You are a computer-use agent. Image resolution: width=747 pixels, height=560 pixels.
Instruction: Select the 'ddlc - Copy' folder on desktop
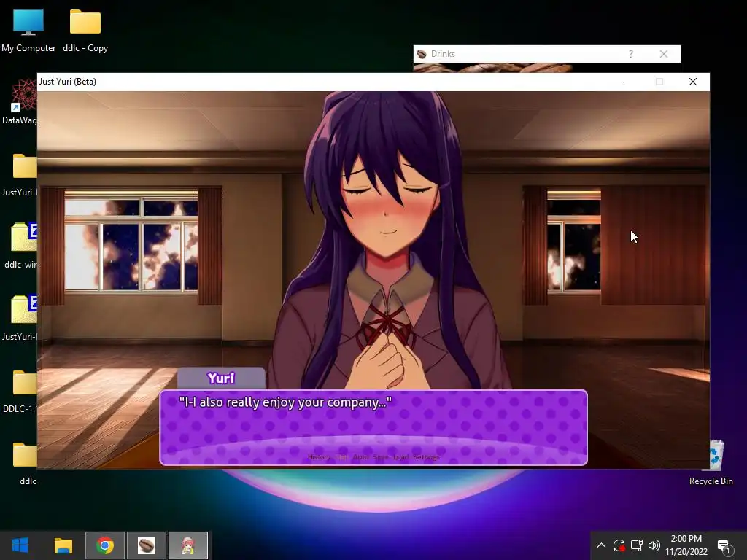[85, 31]
